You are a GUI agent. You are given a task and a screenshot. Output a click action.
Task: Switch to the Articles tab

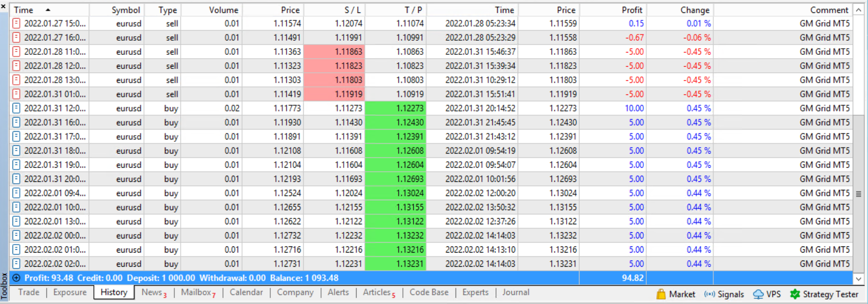point(379,292)
